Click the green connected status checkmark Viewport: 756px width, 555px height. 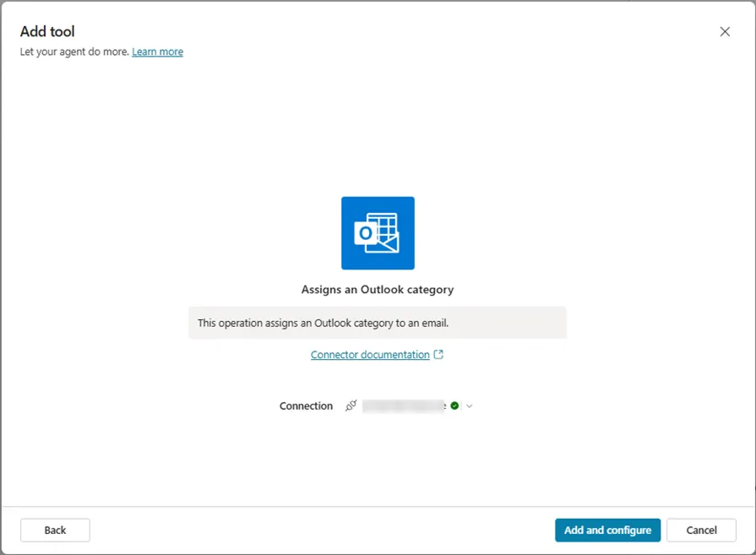pyautogui.click(x=454, y=405)
